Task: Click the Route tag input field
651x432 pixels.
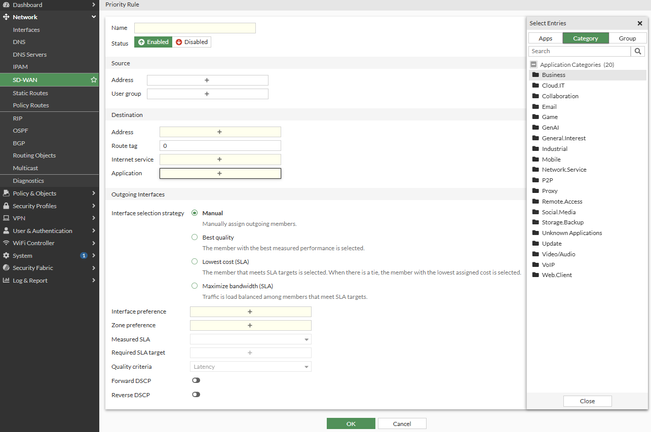Action: click(x=220, y=146)
